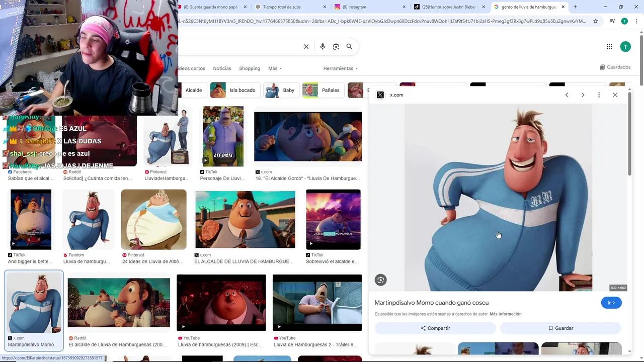Open selected Martinpdisalvo Momo result thumbnail
Image resolution: width=644 pixels, height=362 pixels.
point(34,303)
